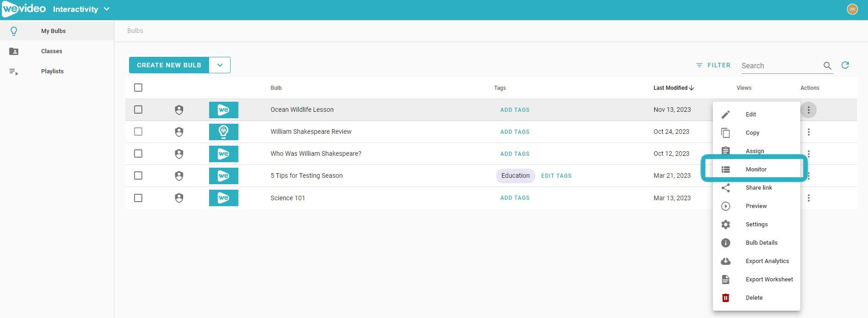Viewport: 868px width, 318px height.
Task: Click the search magnifier icon
Action: point(827,66)
